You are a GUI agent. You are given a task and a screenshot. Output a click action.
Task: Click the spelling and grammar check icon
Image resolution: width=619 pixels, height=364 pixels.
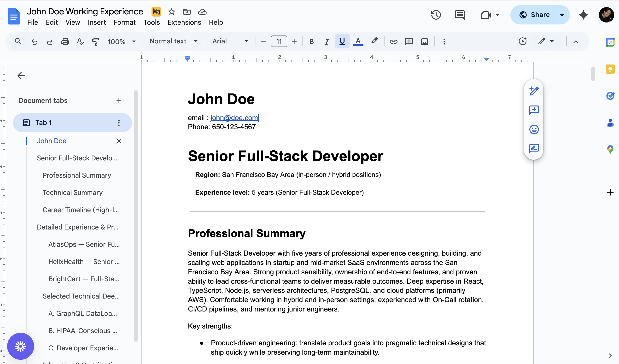coord(80,41)
